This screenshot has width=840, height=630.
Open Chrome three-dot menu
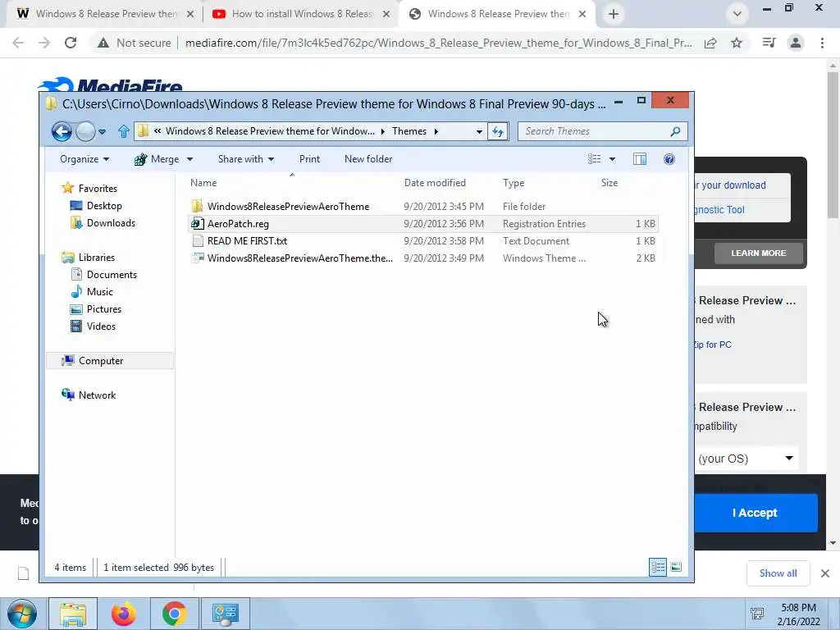click(822, 43)
